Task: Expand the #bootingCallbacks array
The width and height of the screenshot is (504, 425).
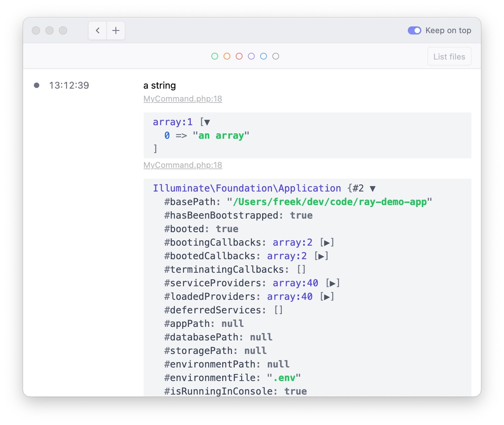Action: pos(327,243)
